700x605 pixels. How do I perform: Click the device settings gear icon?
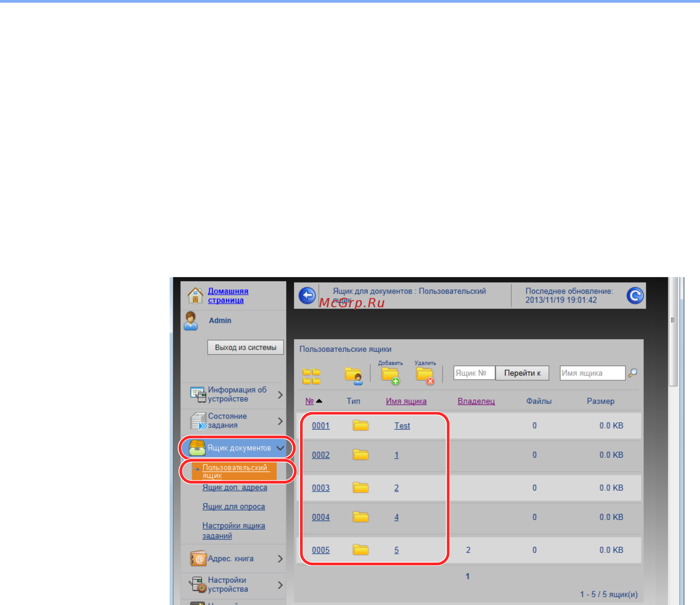click(197, 585)
